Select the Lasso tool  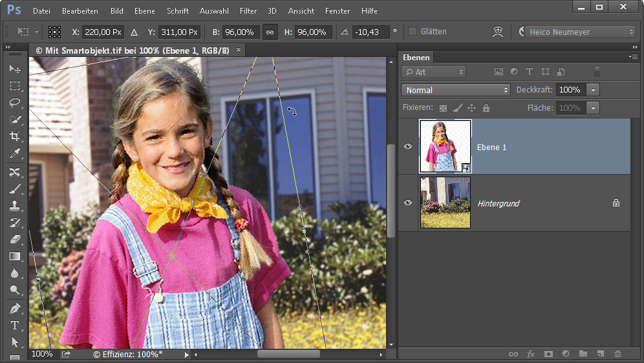tap(15, 102)
